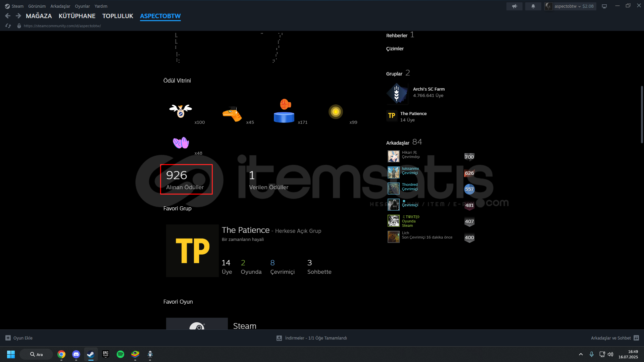The width and height of the screenshot is (644, 362).
Task: Open the notifications bell icon
Action: (533, 6)
